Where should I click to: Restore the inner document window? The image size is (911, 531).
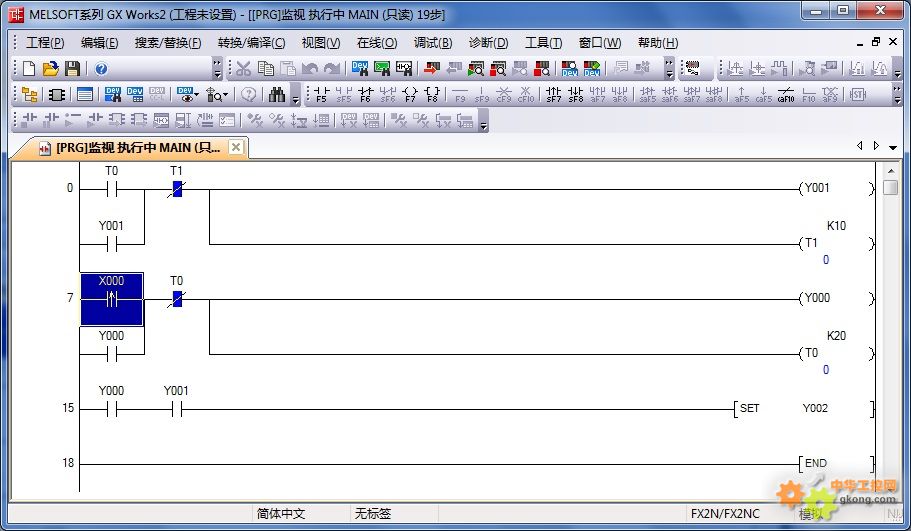[876, 42]
